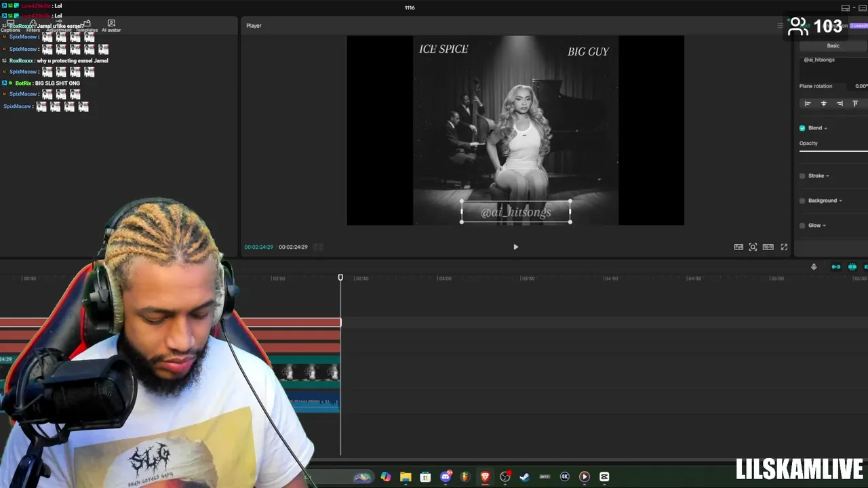Open FL Studio from the taskbar
868x488 pixels.
click(x=465, y=477)
